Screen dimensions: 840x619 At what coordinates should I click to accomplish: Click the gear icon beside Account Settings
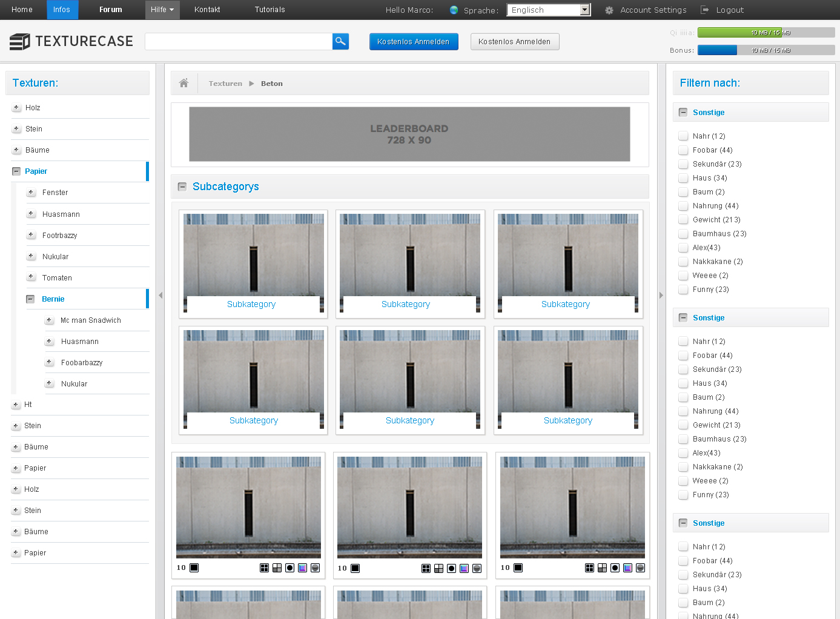[609, 10]
